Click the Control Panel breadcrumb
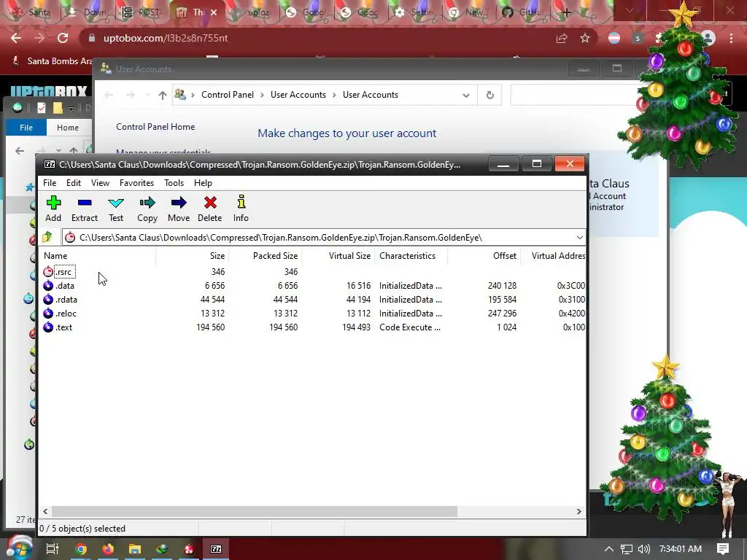 [228, 95]
